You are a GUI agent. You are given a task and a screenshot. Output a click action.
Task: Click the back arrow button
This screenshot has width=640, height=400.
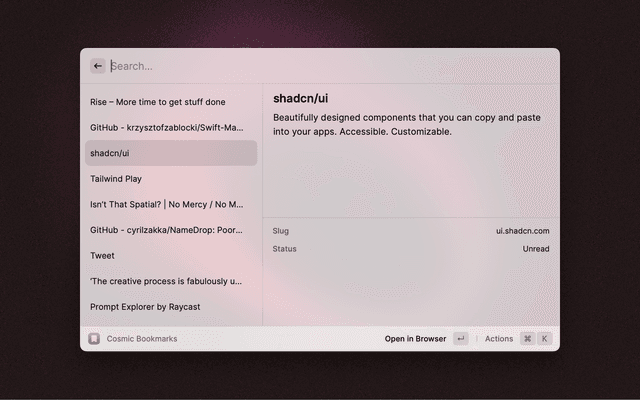pos(98,66)
